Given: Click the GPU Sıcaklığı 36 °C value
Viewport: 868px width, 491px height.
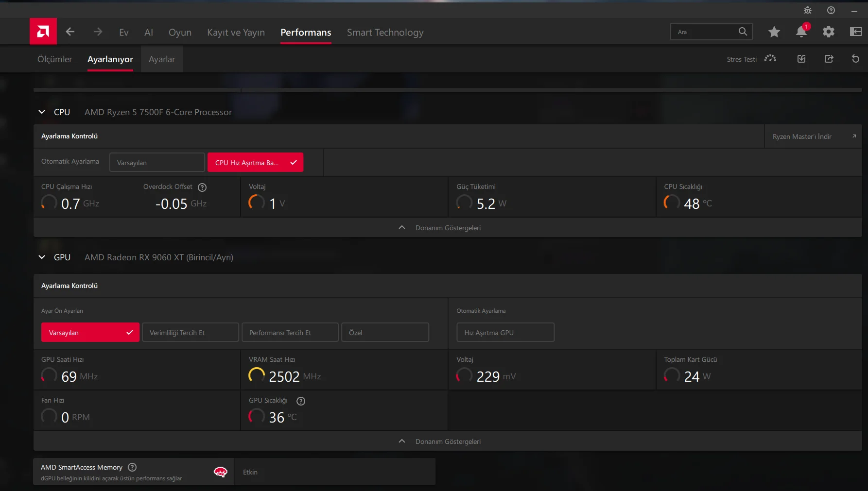Looking at the screenshot, I should click(x=283, y=417).
